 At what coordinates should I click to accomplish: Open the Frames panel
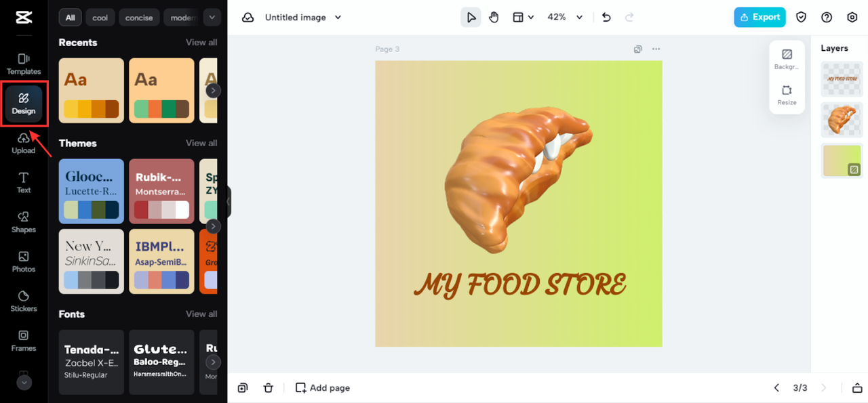(24, 341)
